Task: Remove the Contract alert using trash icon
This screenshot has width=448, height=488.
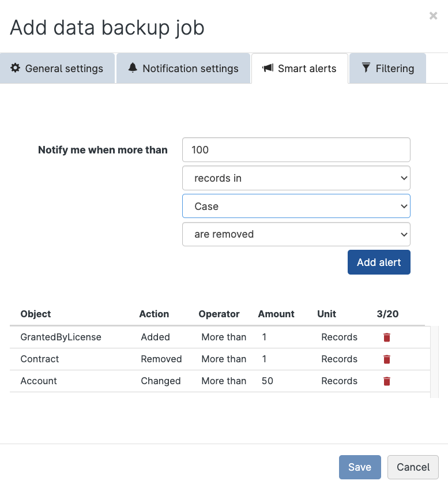Action: click(x=387, y=359)
